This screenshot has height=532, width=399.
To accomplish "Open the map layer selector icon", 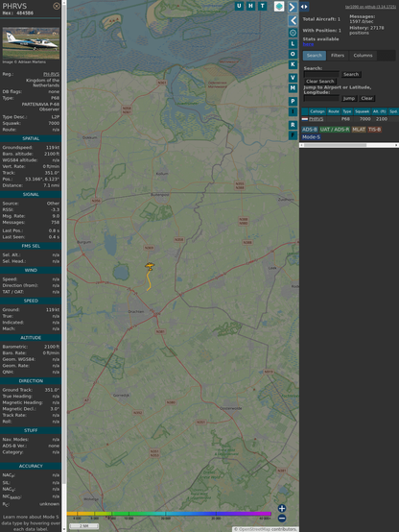I will (x=279, y=6).
